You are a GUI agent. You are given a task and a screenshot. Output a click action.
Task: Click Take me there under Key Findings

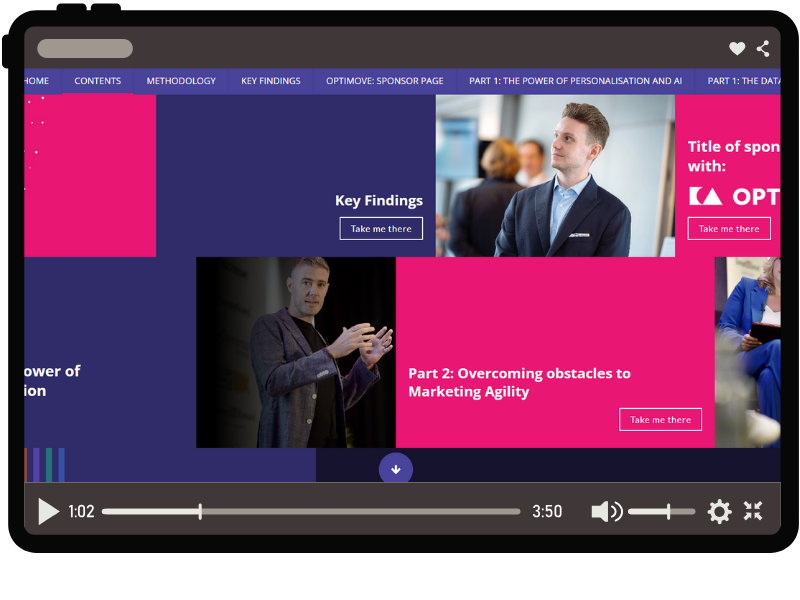pos(381,229)
